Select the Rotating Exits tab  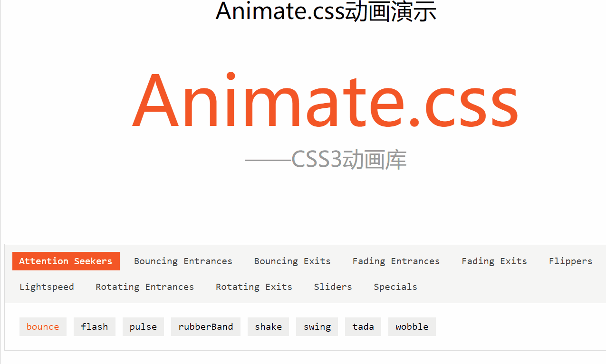pos(254,287)
